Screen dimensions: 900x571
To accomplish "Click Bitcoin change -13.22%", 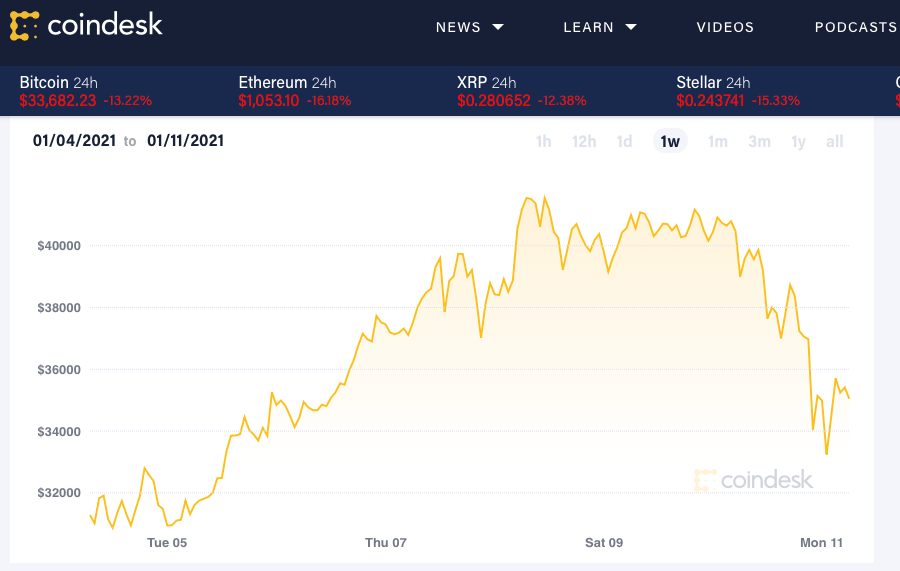I will click(x=127, y=101).
